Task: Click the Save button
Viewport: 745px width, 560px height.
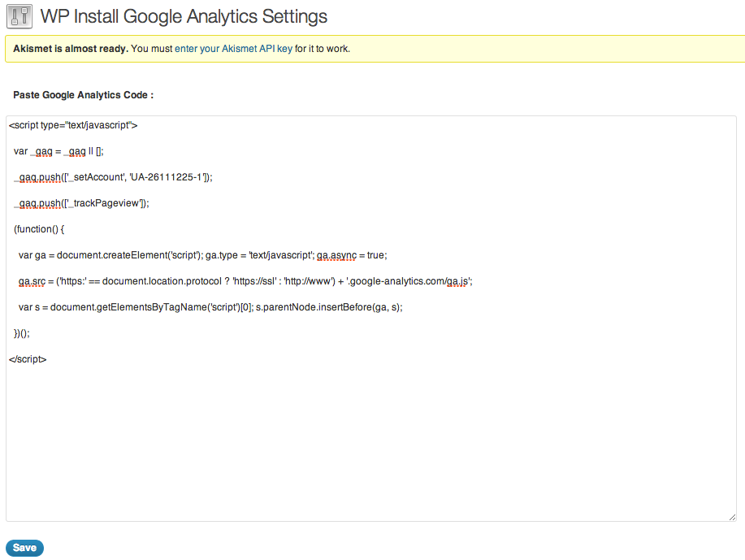Action: (24, 548)
